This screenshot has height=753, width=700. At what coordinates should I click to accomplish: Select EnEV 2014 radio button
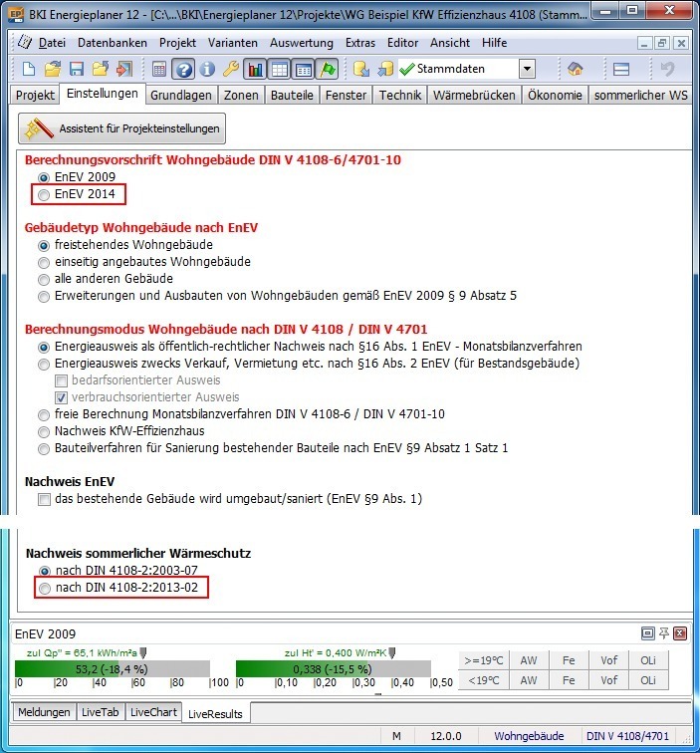44,195
